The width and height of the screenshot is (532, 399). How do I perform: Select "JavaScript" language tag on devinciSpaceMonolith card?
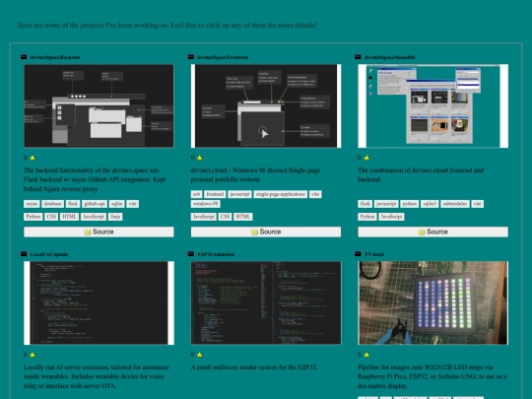(391, 217)
